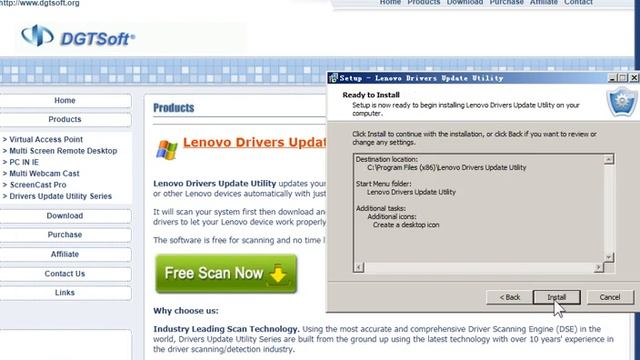Close the setup window with X

(x=634, y=78)
